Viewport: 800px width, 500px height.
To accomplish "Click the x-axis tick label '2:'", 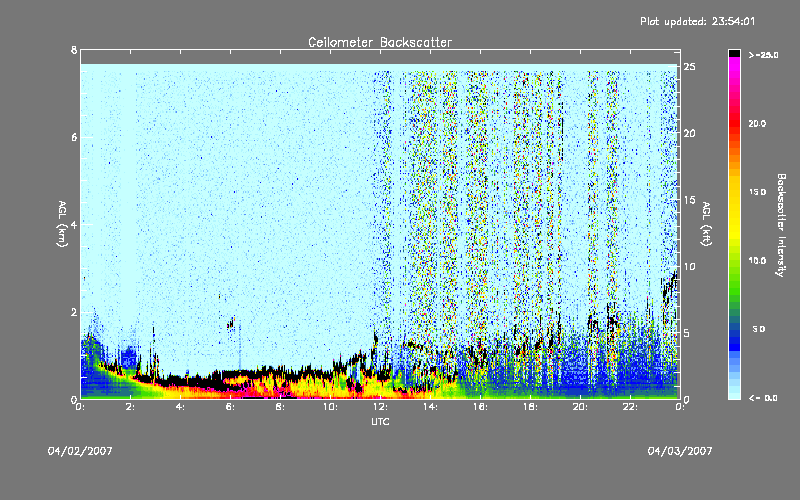I will 131,407.
